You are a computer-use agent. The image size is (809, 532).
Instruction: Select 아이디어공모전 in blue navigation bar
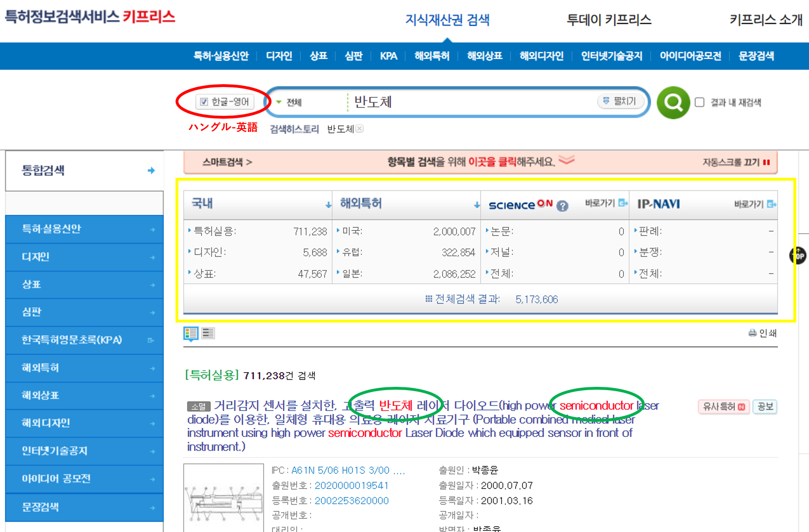coord(690,56)
